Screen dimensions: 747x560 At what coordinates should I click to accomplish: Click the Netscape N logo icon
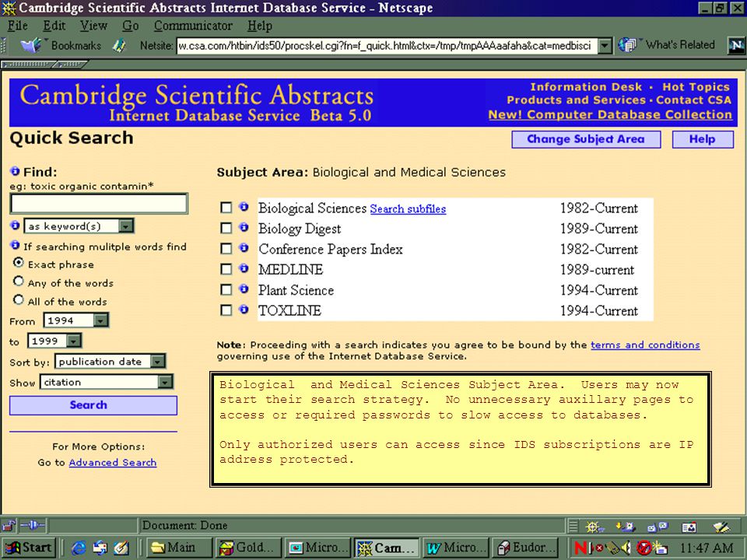tap(737, 46)
